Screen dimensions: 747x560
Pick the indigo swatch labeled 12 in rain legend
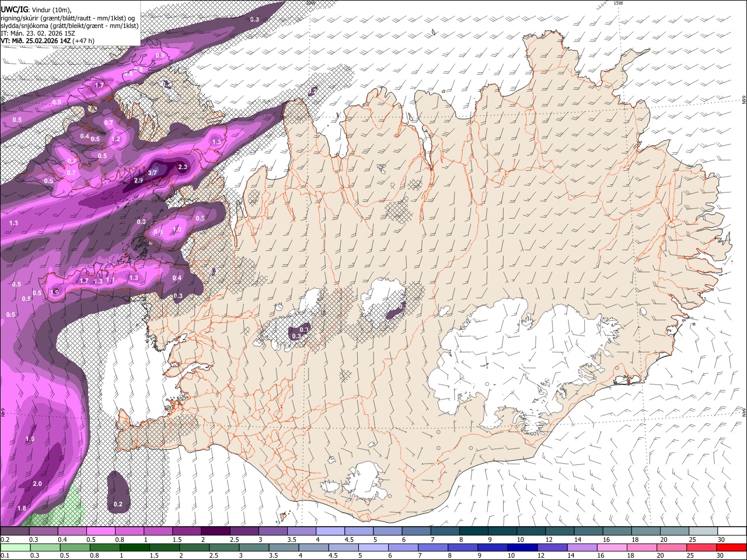(x=552, y=547)
